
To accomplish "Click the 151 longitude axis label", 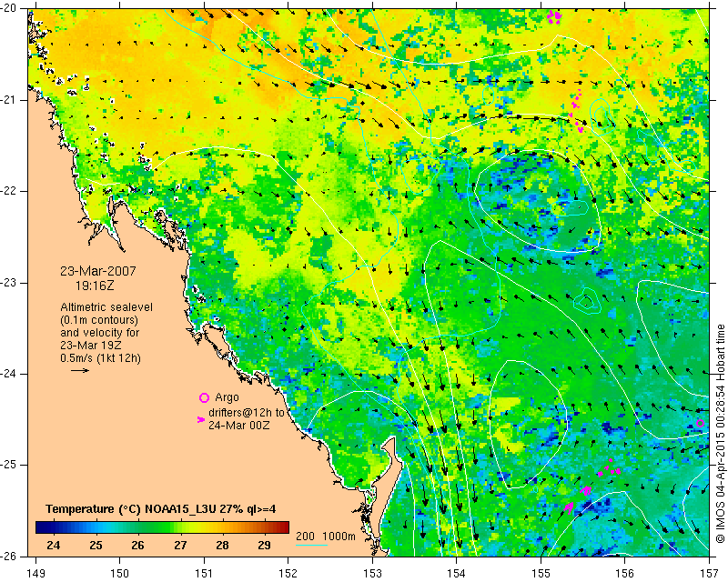I will (x=204, y=573).
